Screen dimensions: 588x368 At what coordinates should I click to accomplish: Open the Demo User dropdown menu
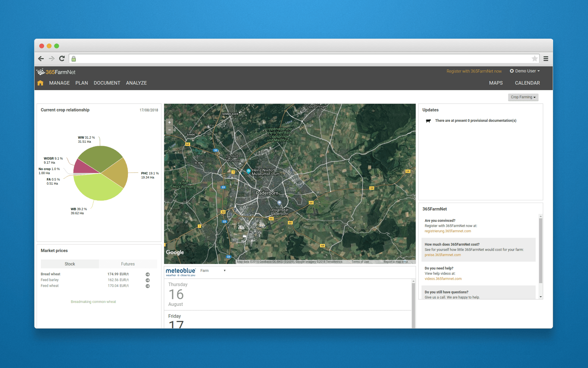click(x=525, y=71)
